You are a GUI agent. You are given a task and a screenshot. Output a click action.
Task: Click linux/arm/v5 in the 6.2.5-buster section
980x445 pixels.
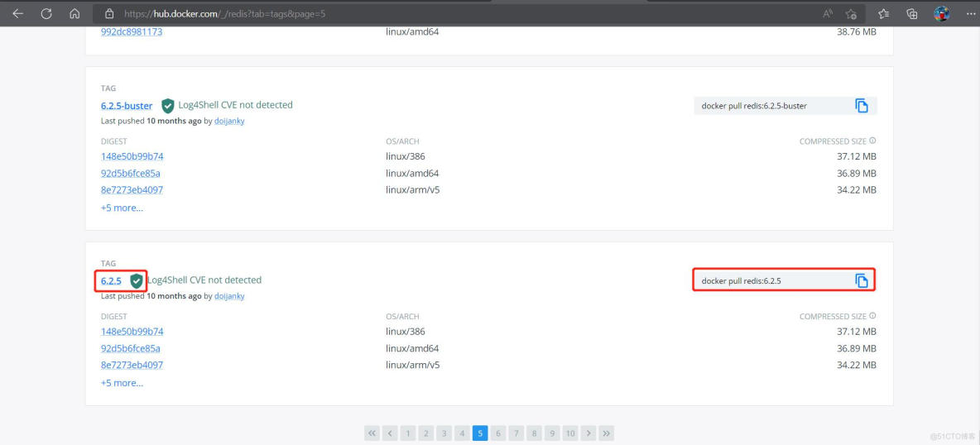tap(412, 190)
